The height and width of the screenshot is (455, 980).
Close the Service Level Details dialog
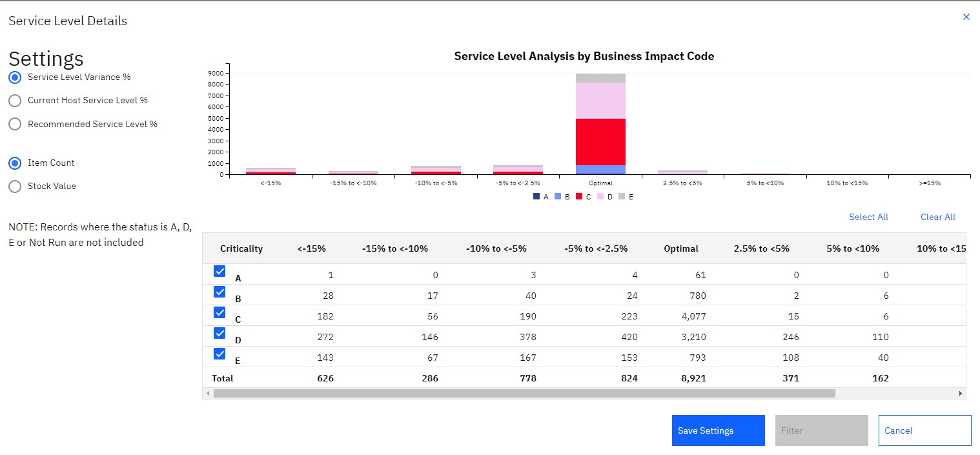pos(966,17)
